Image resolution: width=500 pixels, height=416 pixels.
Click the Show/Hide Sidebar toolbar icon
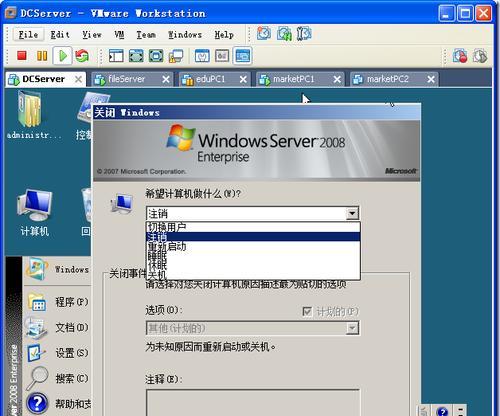pos(116,56)
